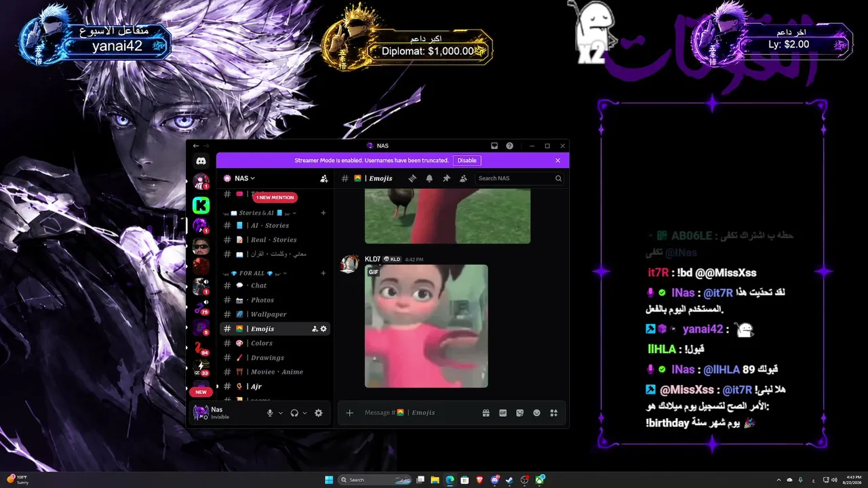Open the Arabic Quran meanings channel
The height and width of the screenshot is (488, 868).
(275, 254)
